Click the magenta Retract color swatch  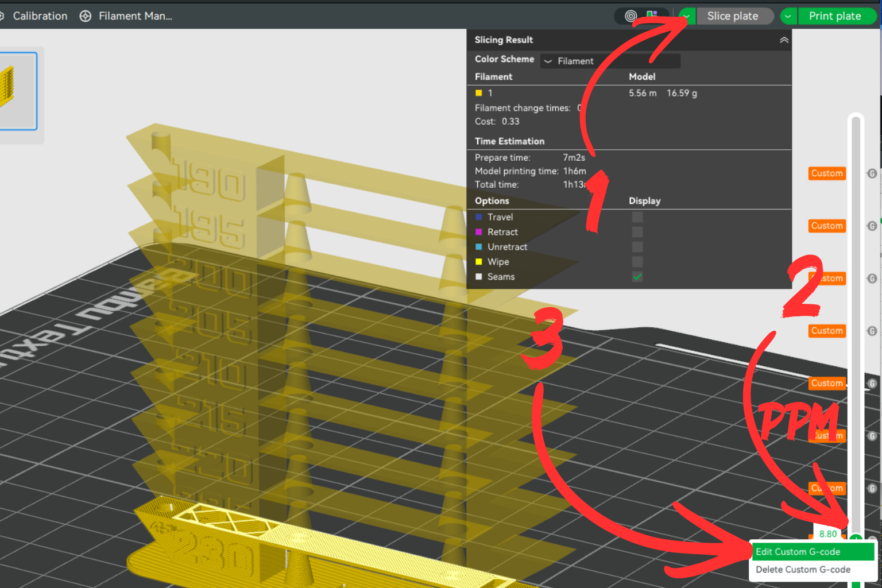pyautogui.click(x=479, y=232)
